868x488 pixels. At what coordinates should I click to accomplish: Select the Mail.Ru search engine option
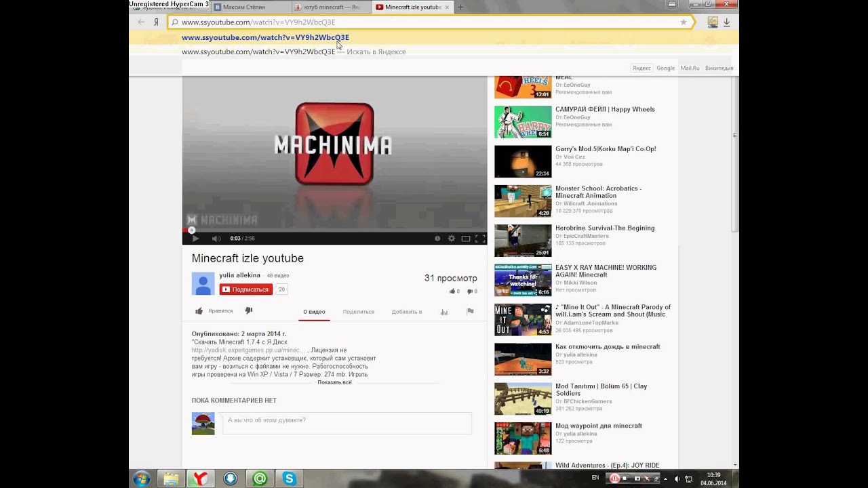click(x=690, y=68)
